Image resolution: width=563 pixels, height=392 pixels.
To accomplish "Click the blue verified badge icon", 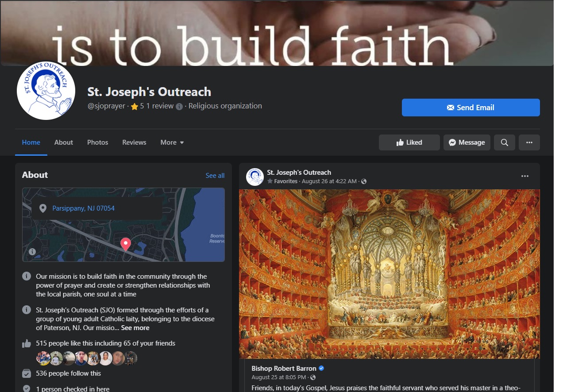I will [x=322, y=369].
